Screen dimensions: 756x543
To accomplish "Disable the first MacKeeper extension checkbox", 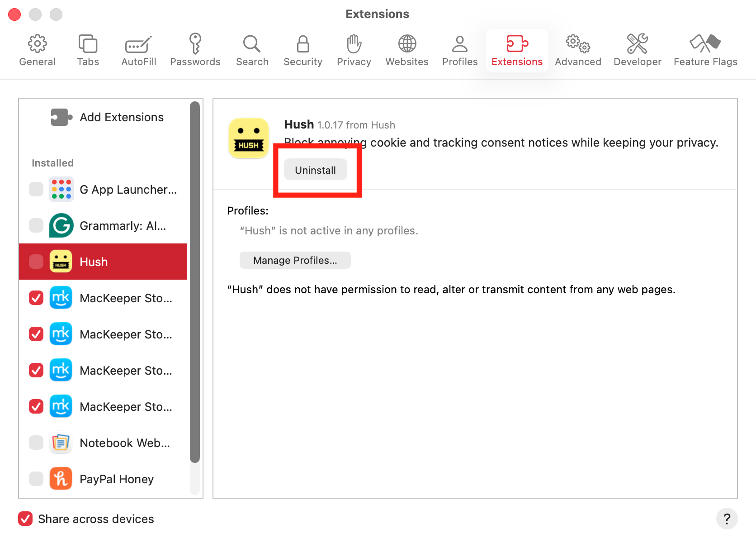I will point(36,298).
